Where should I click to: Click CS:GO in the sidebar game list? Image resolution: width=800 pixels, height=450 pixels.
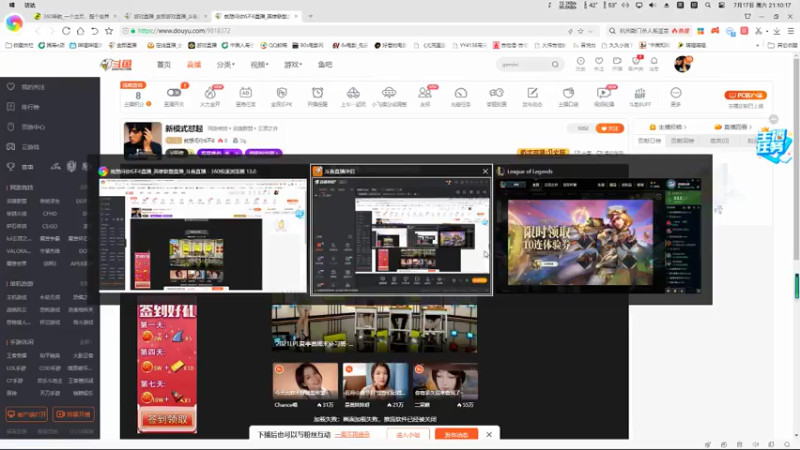(49, 226)
